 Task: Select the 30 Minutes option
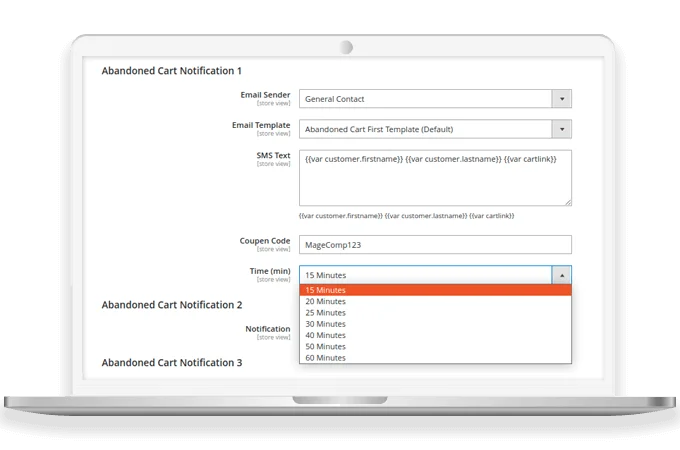click(435, 324)
